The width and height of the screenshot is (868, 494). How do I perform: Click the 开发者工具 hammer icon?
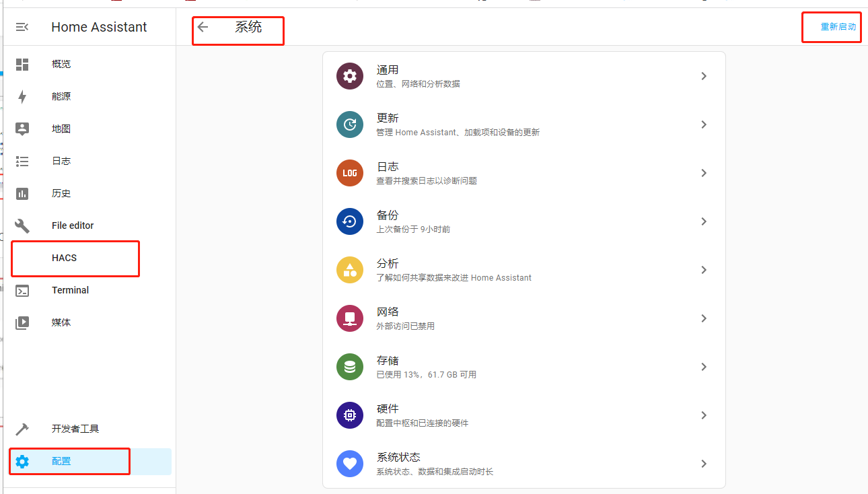coord(22,429)
